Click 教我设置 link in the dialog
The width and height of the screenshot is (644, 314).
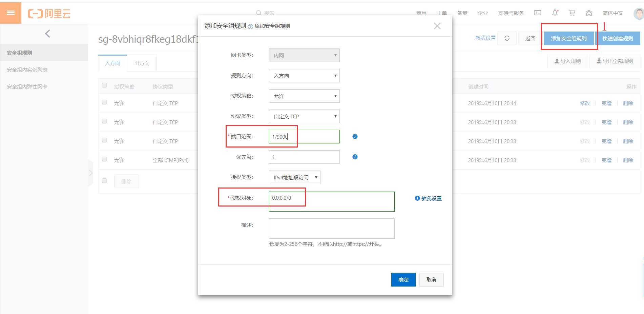(431, 198)
